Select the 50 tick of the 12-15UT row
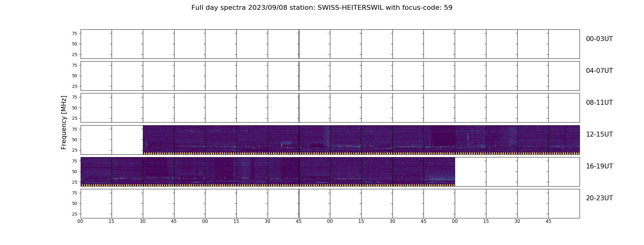Screen dimensions: 644x245 coord(75,140)
